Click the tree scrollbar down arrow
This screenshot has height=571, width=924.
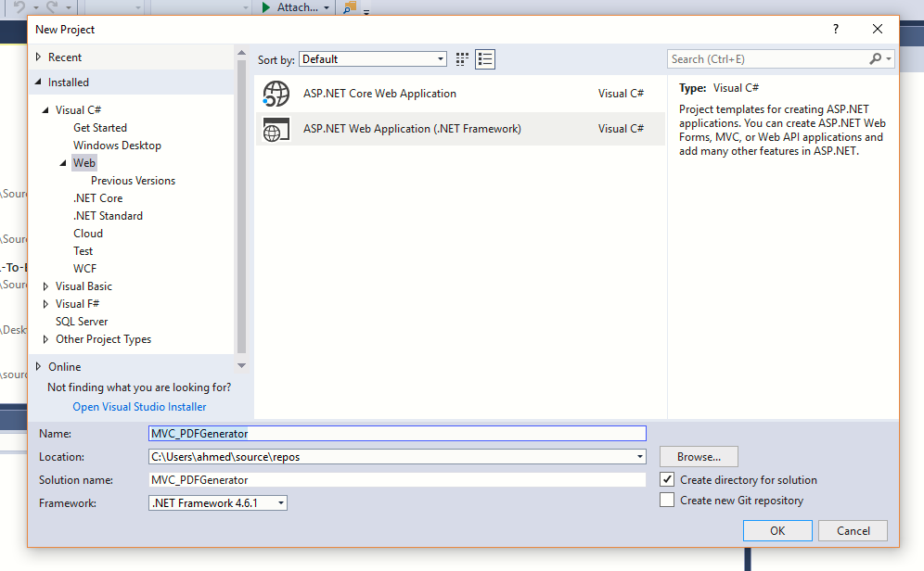[241, 365]
